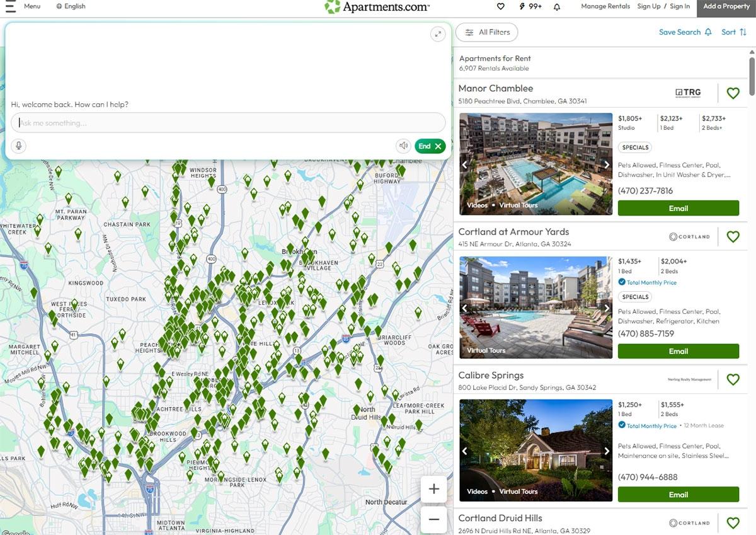Email Manor Chamblee property

coord(679,208)
